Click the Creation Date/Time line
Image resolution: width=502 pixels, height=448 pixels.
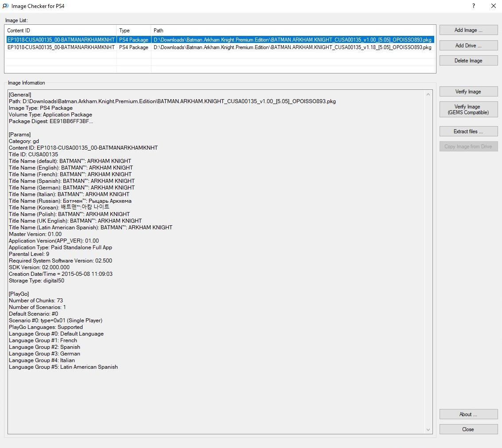click(x=61, y=274)
